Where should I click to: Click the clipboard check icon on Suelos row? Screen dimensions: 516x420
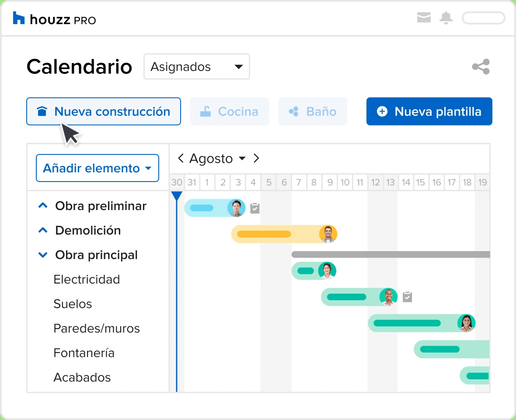coord(407,297)
